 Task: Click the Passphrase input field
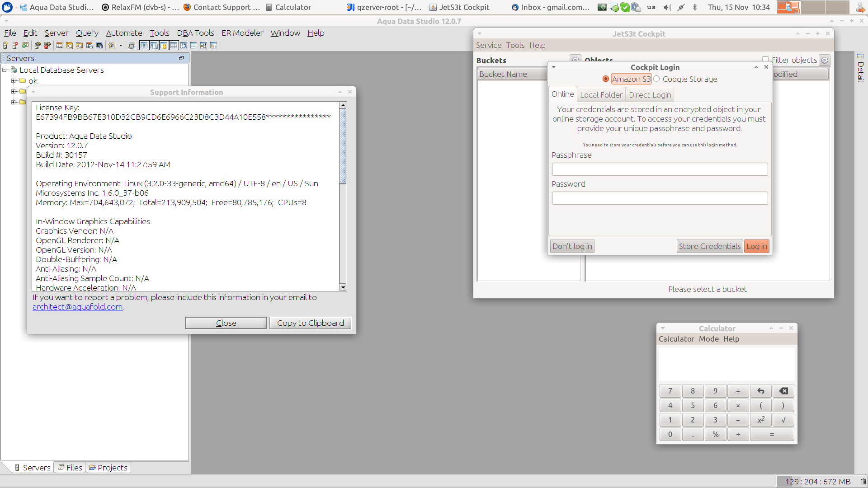coord(659,169)
